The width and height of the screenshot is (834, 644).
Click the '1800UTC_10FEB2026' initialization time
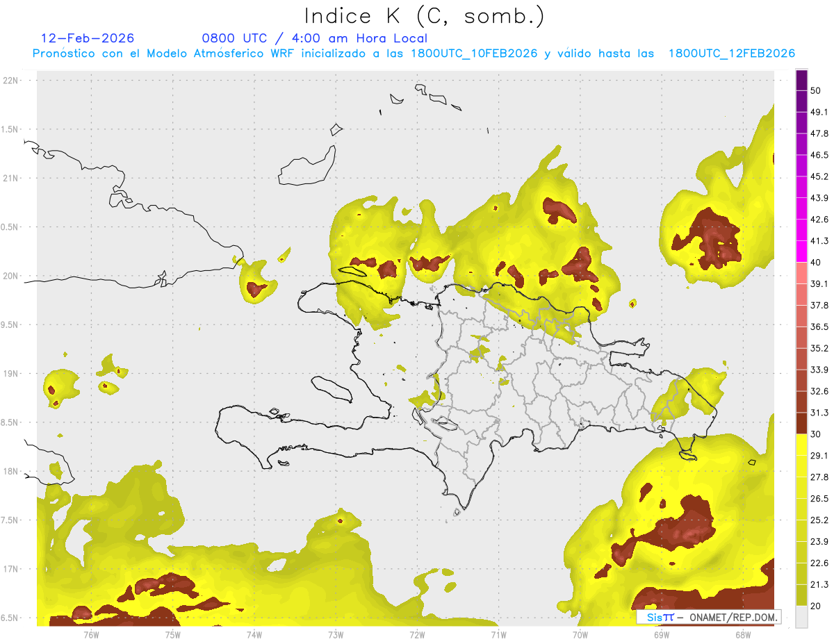click(x=474, y=53)
